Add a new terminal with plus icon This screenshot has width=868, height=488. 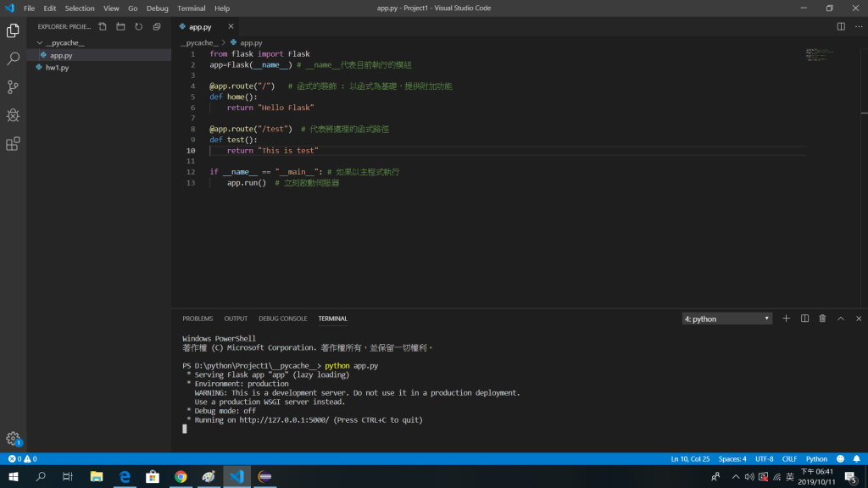point(786,319)
